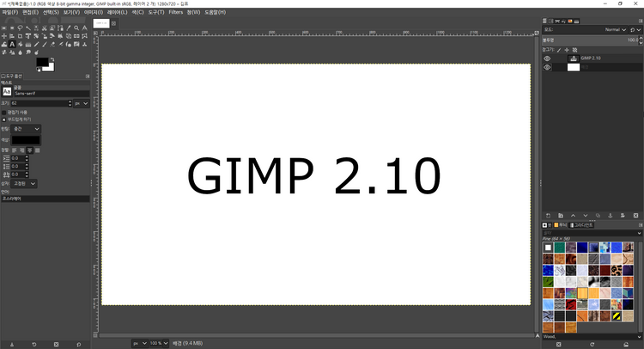Open the 편집(E) menu
The image size is (644, 349).
click(30, 12)
